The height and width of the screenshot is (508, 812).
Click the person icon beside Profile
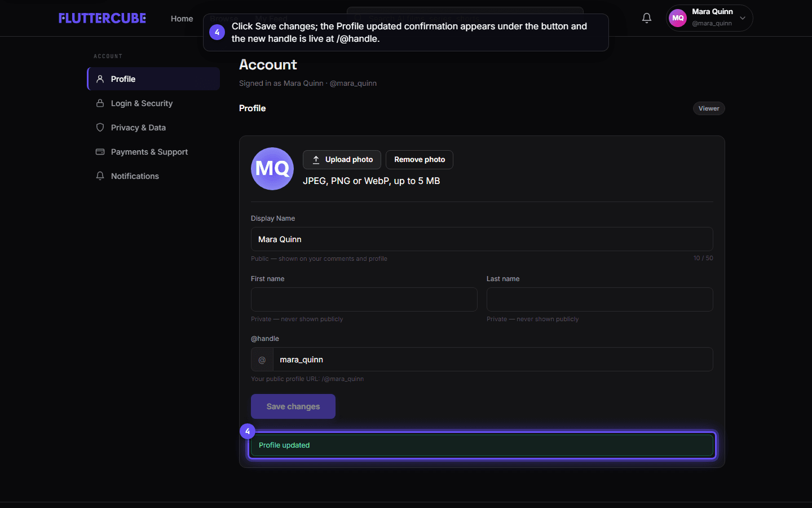pyautogui.click(x=100, y=79)
